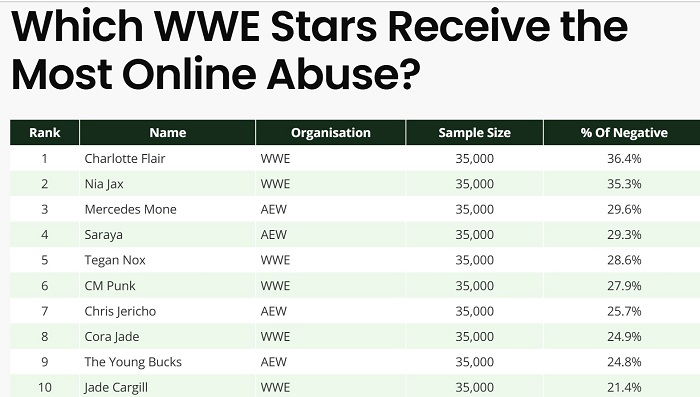Click the Name column header

167,133
